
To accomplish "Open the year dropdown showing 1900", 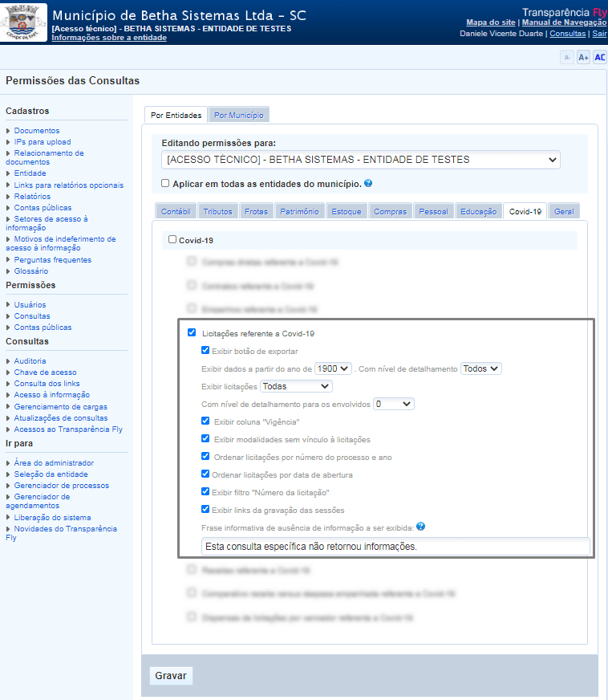I will coord(333,368).
